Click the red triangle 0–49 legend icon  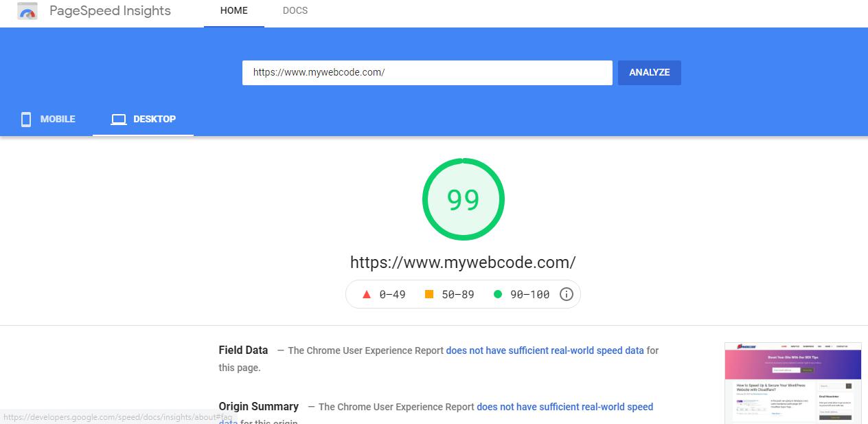point(367,294)
